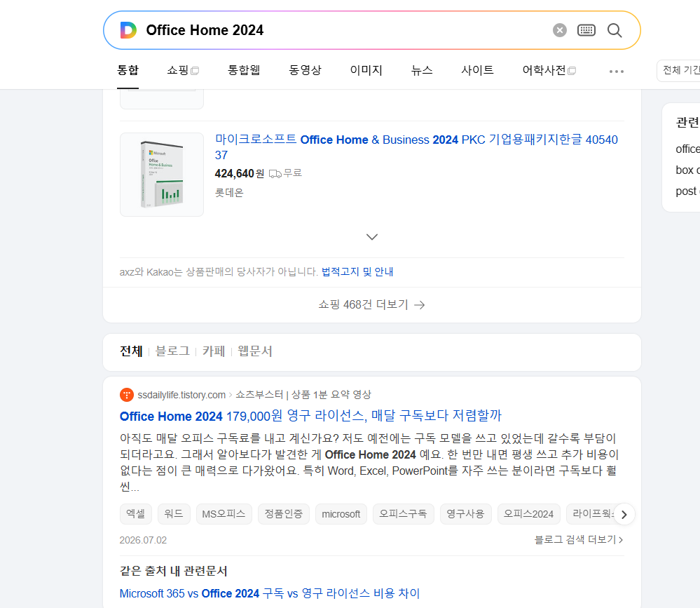Image resolution: width=700 pixels, height=608 pixels.
Task: Click the 오피스2024 tag
Action: pos(528,514)
